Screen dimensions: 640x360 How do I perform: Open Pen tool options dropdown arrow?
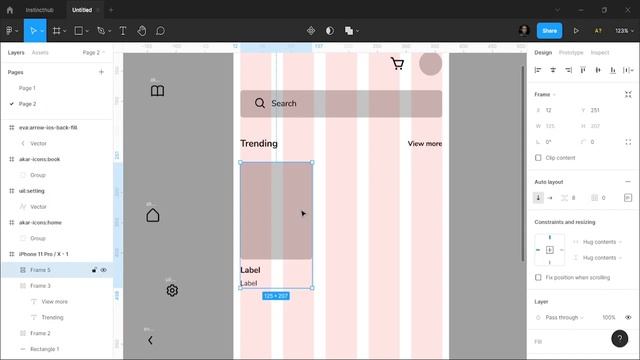(109, 31)
